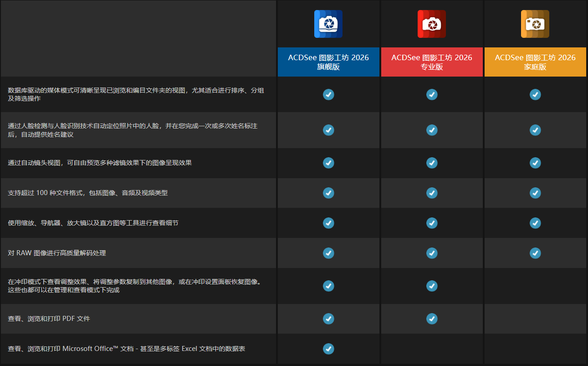Click 旗舰版 checkmark in the PDF 文件 row

[x=328, y=319]
